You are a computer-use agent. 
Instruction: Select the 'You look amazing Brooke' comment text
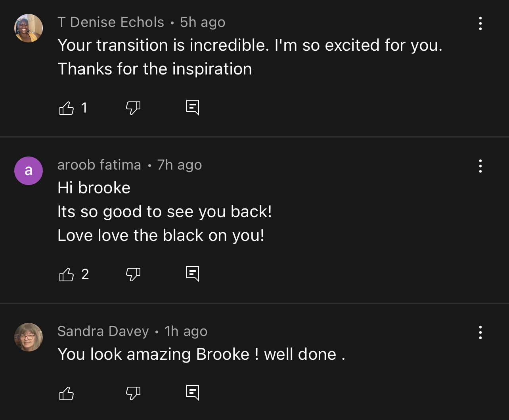click(201, 354)
